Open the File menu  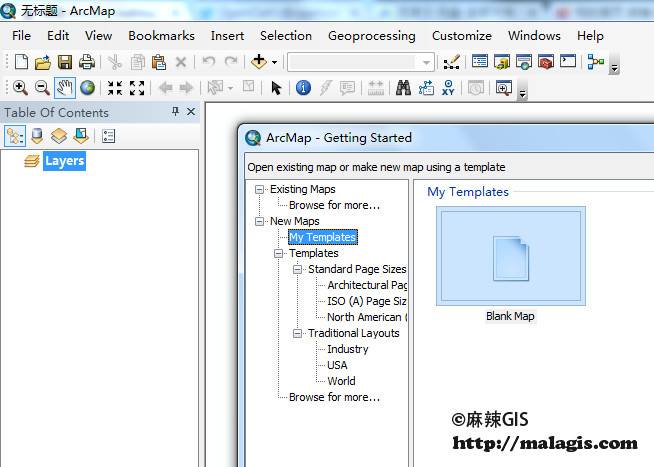pyautogui.click(x=21, y=36)
